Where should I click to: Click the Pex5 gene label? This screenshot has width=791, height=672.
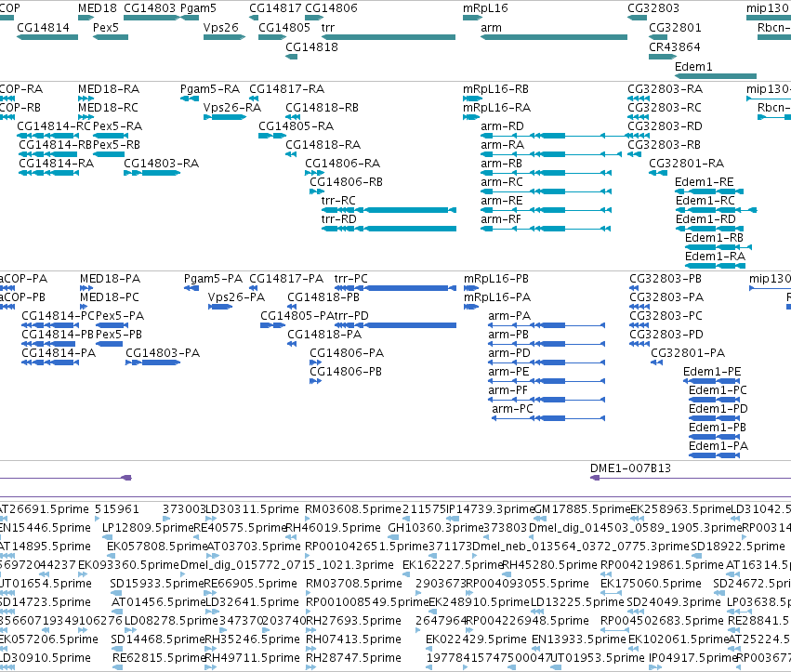(x=106, y=27)
